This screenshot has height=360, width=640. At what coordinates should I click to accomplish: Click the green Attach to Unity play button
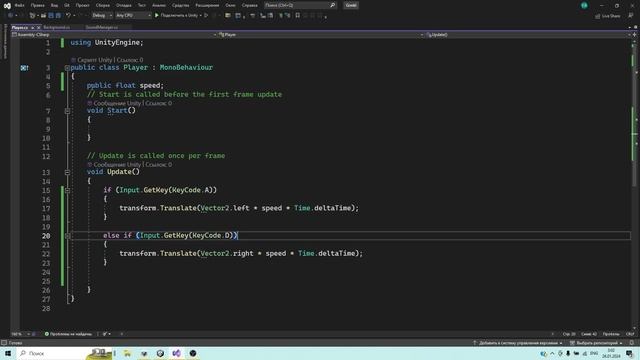pyautogui.click(x=156, y=16)
